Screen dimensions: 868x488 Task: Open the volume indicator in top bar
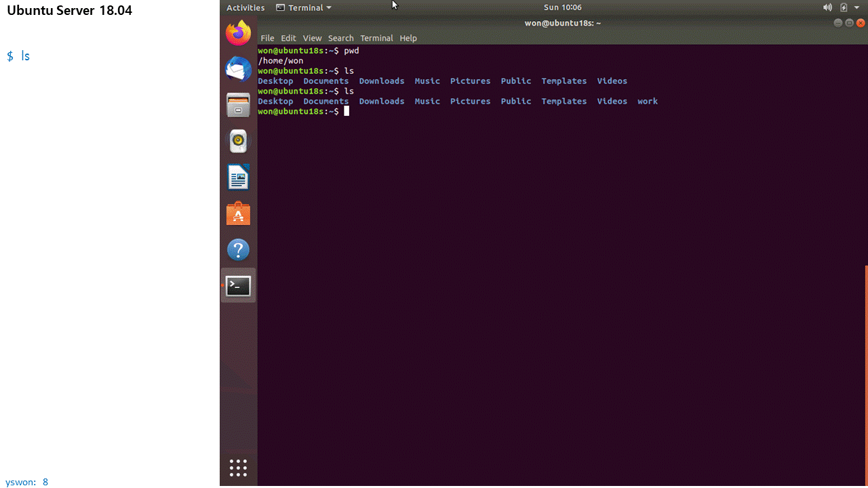[827, 7]
